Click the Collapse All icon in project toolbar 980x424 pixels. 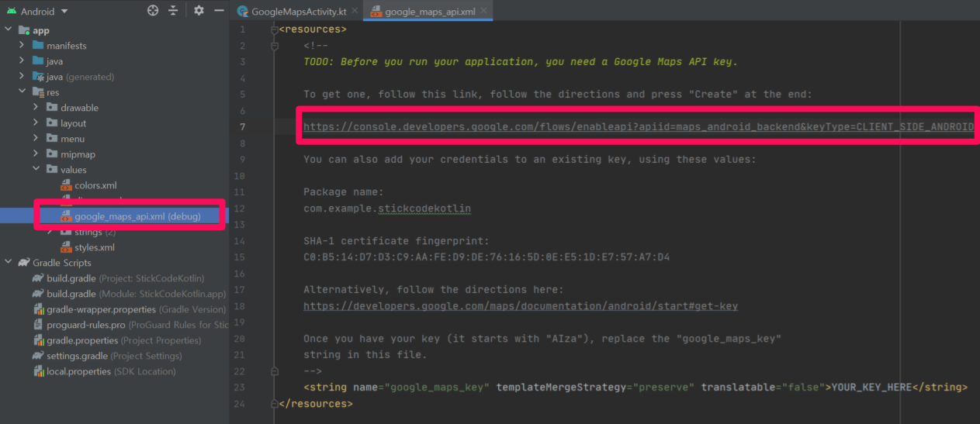[173, 11]
